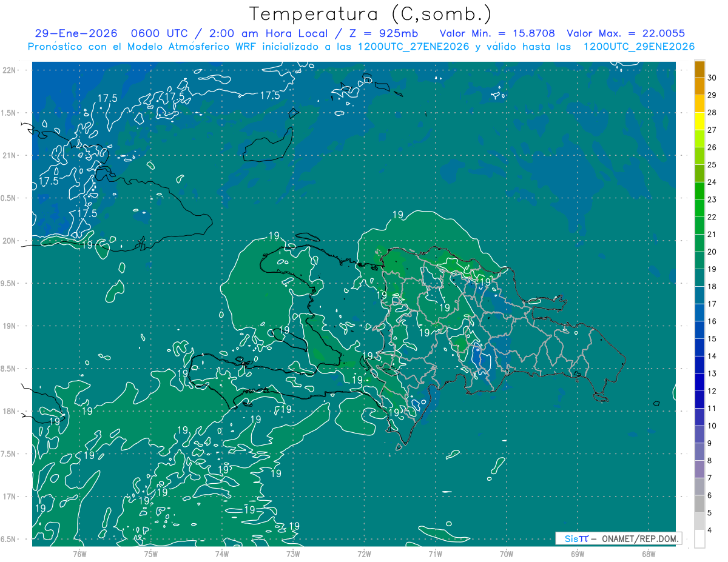Click the "72W" longitude axis label
This screenshot has height=562, width=728.
[x=364, y=554]
